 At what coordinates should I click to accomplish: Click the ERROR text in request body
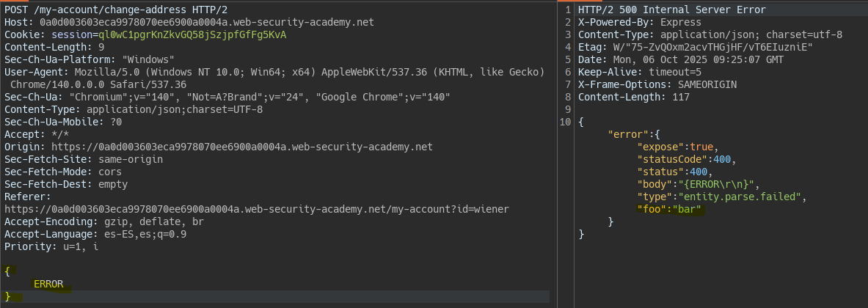(x=48, y=284)
